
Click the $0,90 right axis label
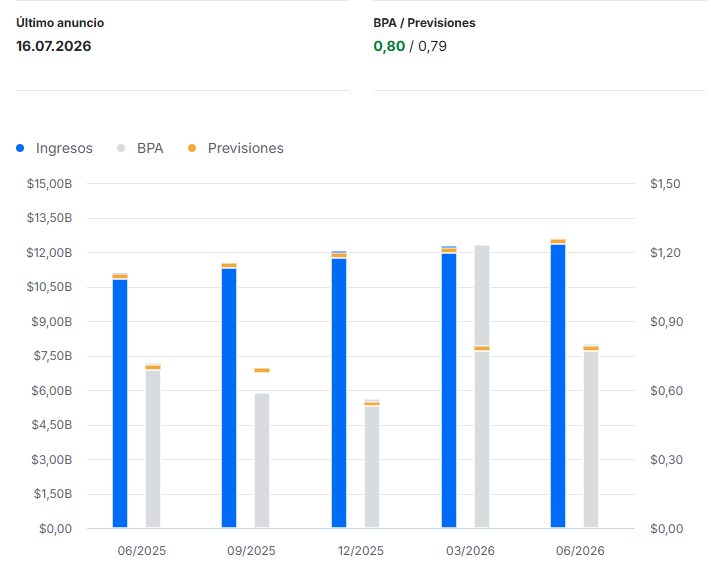coord(666,322)
